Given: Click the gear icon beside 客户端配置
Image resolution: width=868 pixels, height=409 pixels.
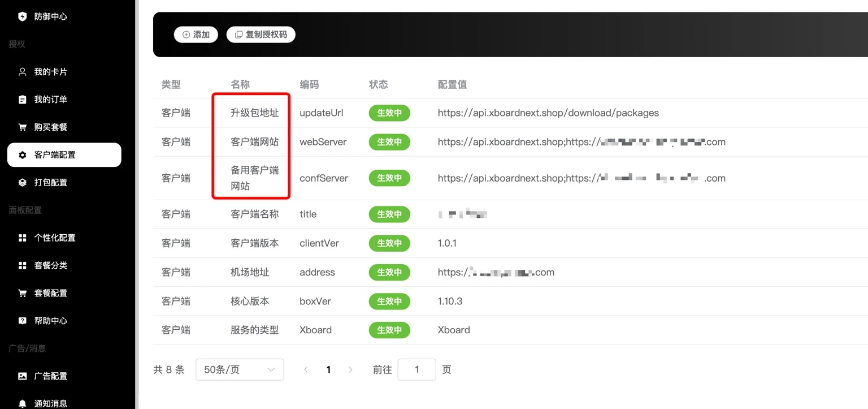Looking at the screenshot, I should click(23, 155).
